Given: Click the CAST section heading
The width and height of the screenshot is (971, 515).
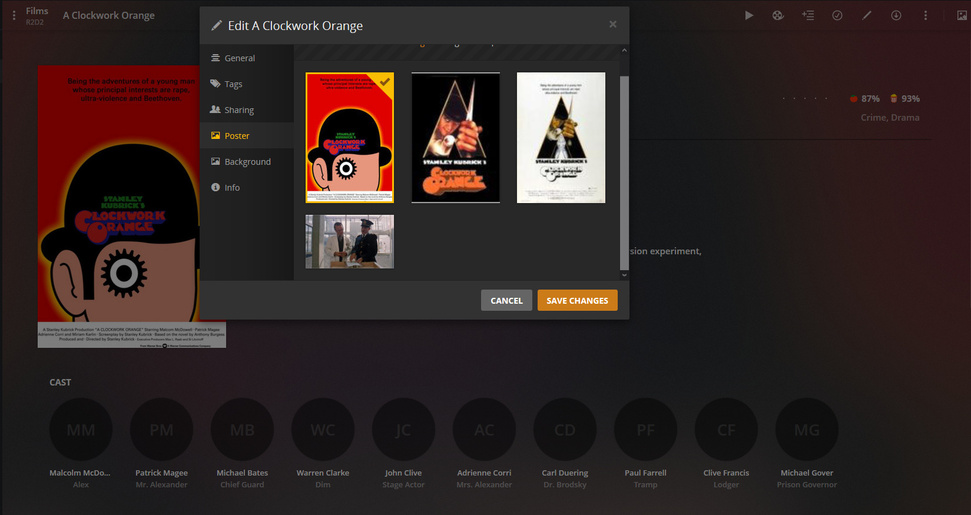Looking at the screenshot, I should tap(60, 383).
